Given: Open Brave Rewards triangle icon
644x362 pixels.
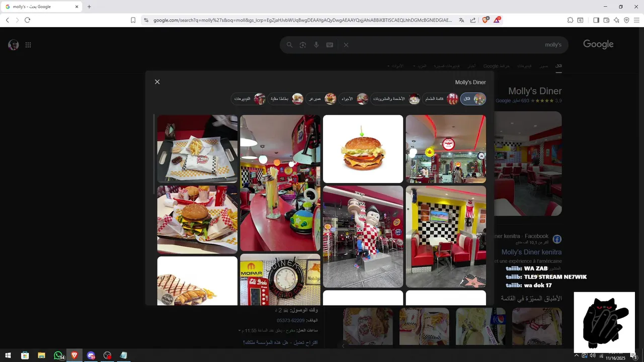Looking at the screenshot, I should (x=497, y=20).
